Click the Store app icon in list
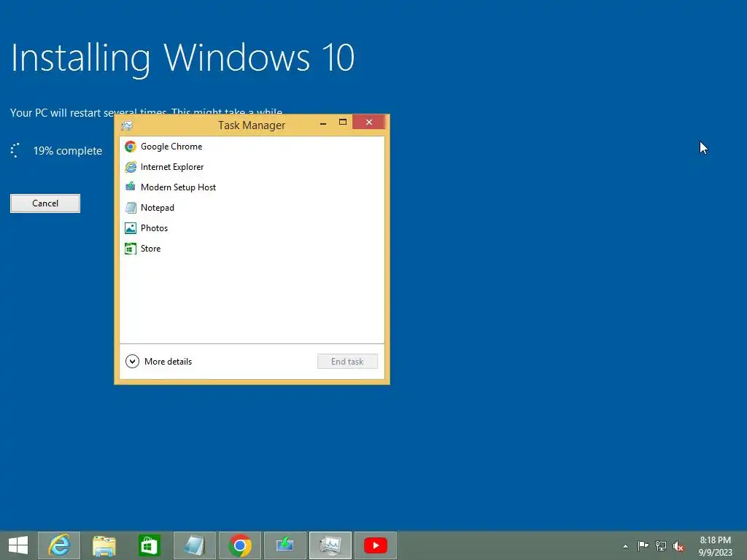The height and width of the screenshot is (560, 747). tap(131, 249)
